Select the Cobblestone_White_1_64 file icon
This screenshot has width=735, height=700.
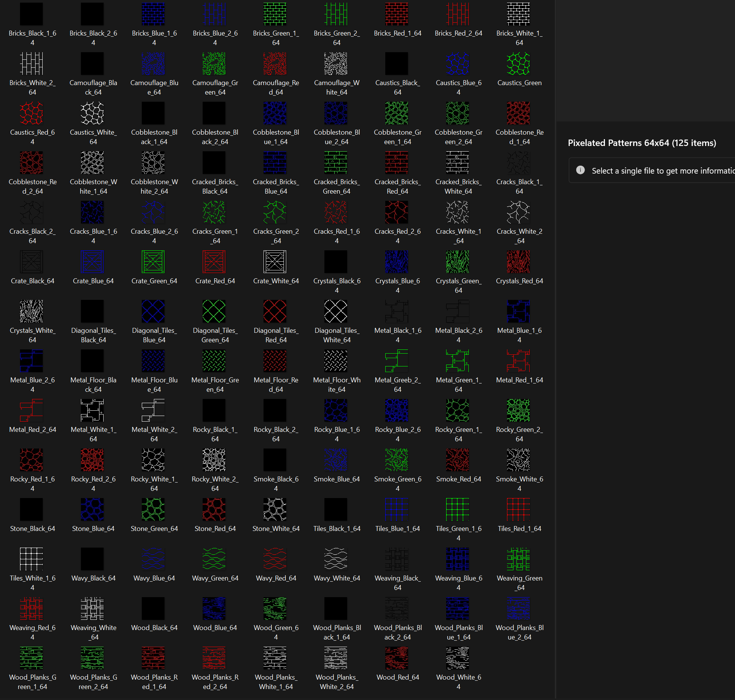tap(92, 163)
